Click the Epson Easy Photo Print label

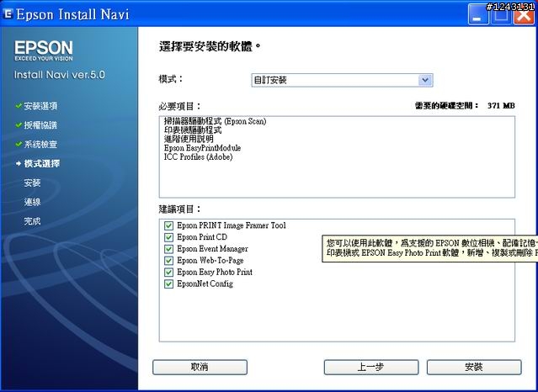coord(215,273)
